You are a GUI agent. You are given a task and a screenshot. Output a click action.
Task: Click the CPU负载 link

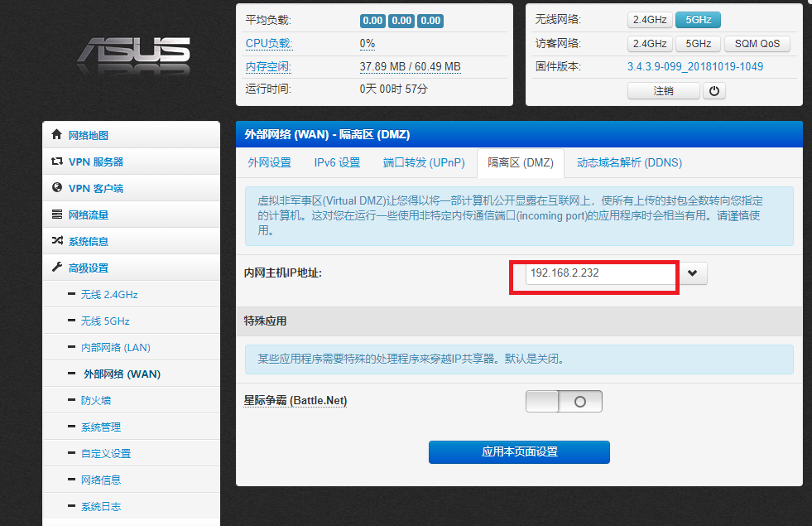[269, 44]
